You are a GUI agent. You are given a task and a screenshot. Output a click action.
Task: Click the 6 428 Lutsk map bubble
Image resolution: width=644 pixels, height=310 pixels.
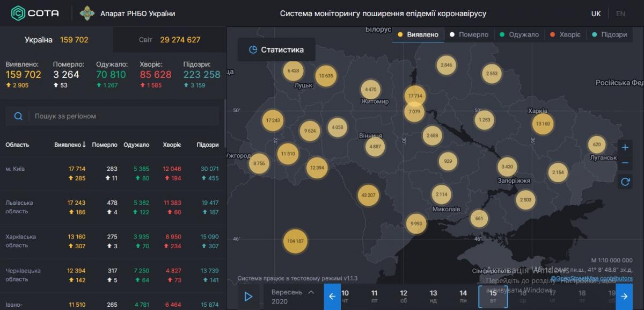(293, 70)
